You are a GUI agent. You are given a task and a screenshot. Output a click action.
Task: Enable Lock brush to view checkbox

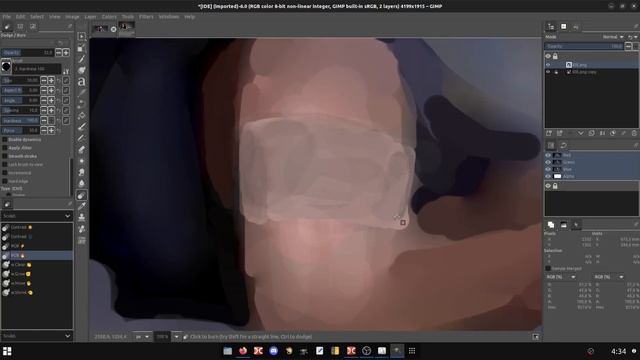click(x=5, y=164)
